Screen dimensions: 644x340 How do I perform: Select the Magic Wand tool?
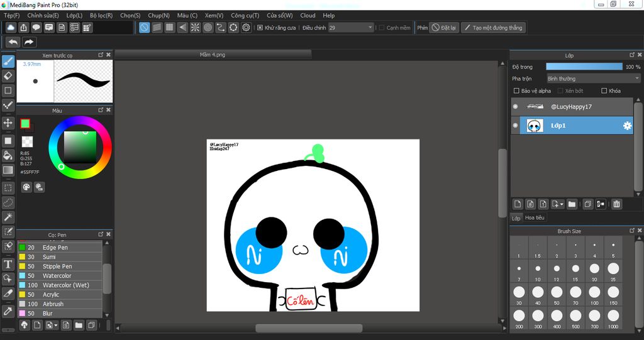tap(8, 217)
